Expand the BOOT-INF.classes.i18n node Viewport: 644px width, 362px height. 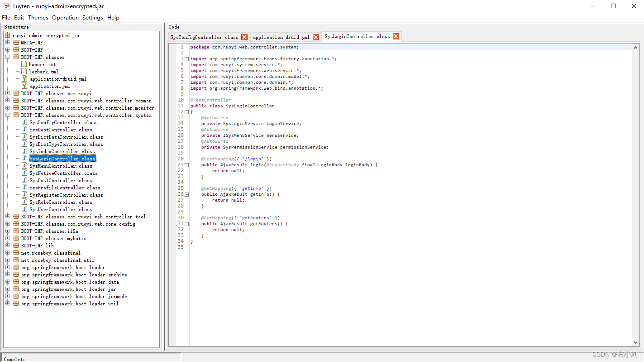coord(8,231)
